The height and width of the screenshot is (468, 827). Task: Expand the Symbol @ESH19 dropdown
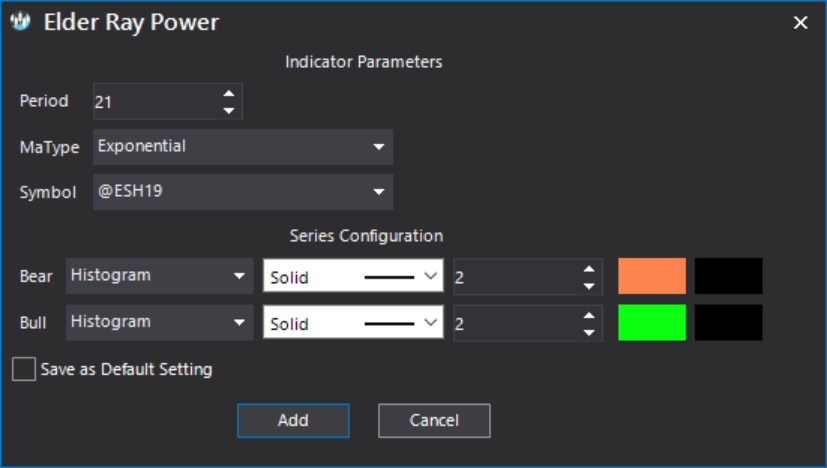(243, 192)
